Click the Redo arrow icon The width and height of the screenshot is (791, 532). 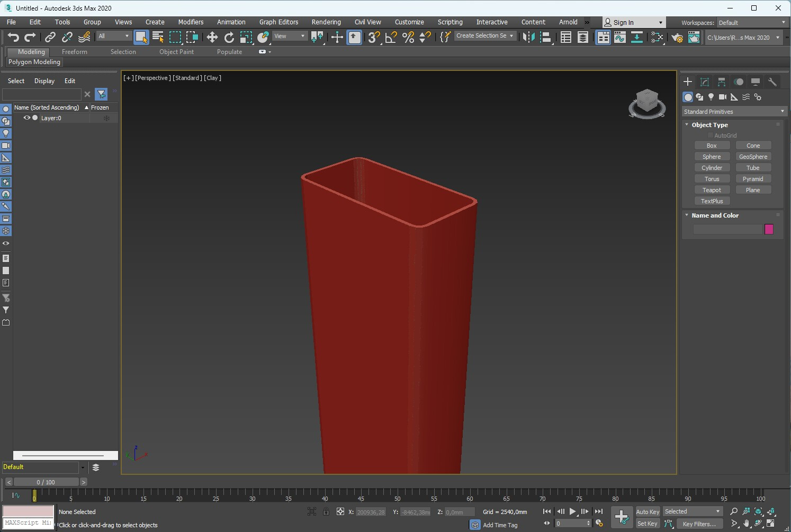(30, 37)
